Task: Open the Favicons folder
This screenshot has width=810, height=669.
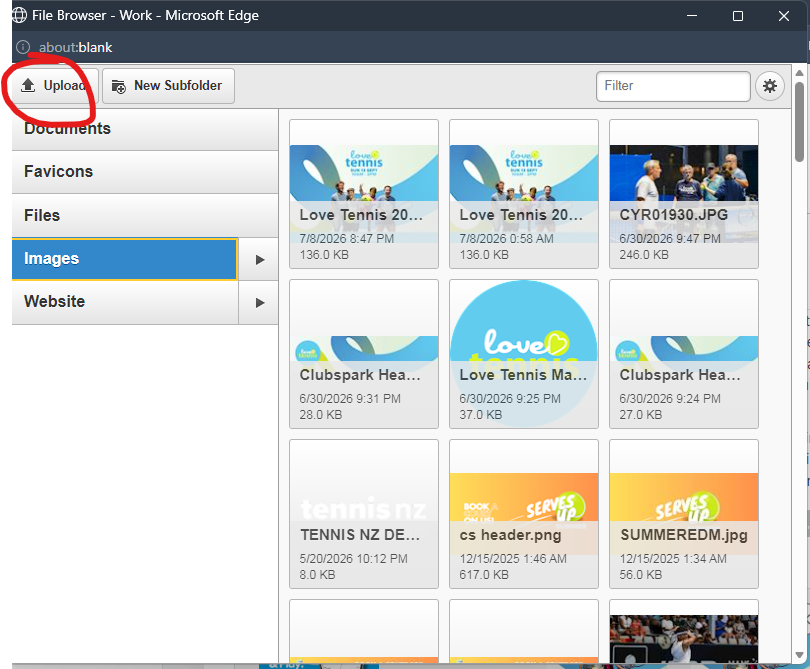Action: point(145,172)
